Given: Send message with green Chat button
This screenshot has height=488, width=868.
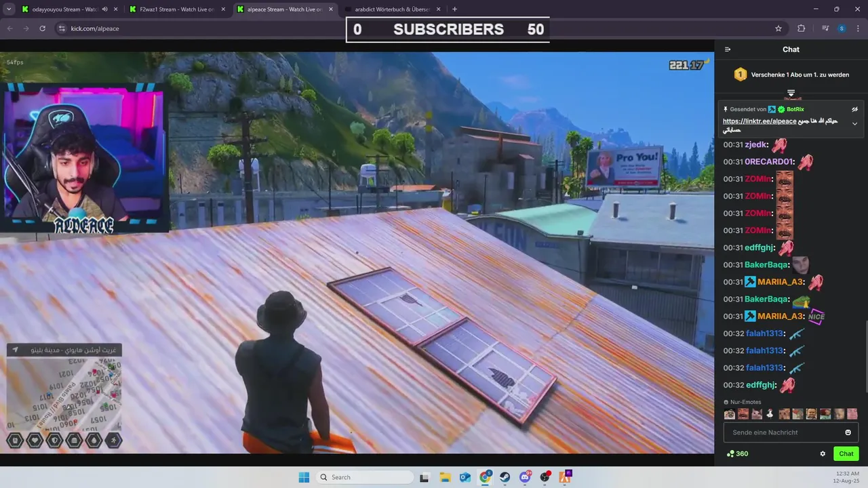Looking at the screenshot, I should click(x=846, y=454).
